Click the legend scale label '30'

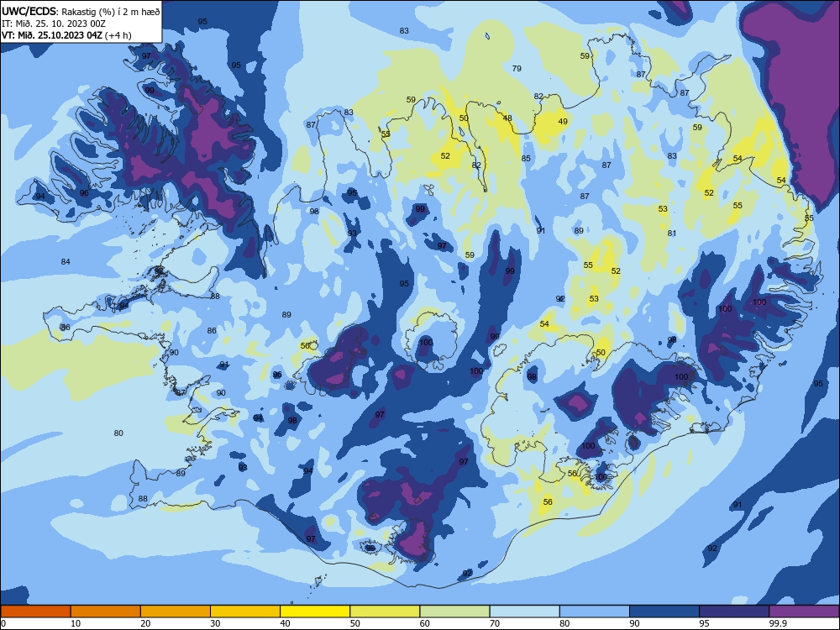click(215, 623)
